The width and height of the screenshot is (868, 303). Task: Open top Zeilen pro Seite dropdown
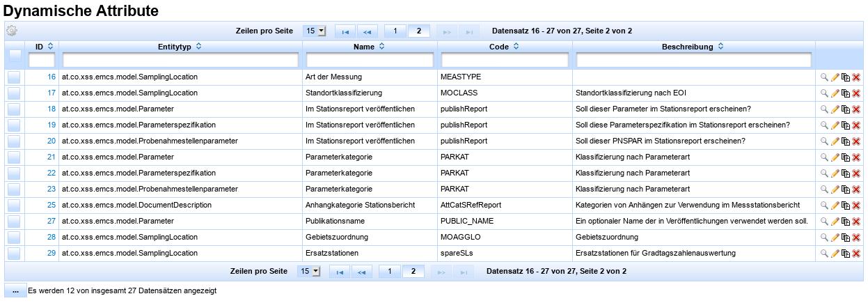click(314, 31)
